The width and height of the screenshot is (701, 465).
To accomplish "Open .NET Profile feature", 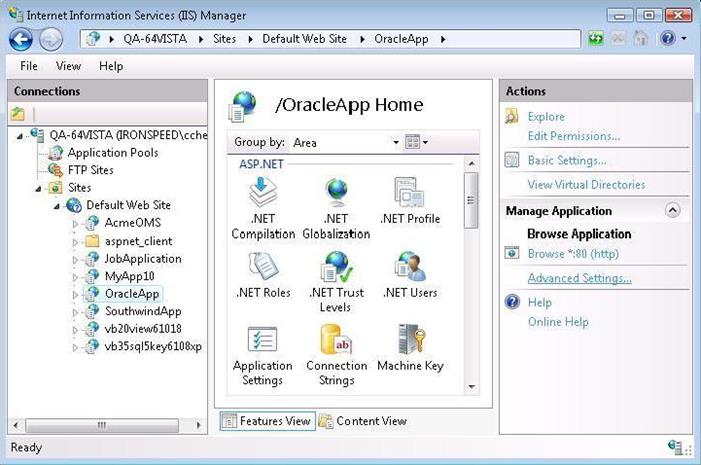I will [410, 201].
